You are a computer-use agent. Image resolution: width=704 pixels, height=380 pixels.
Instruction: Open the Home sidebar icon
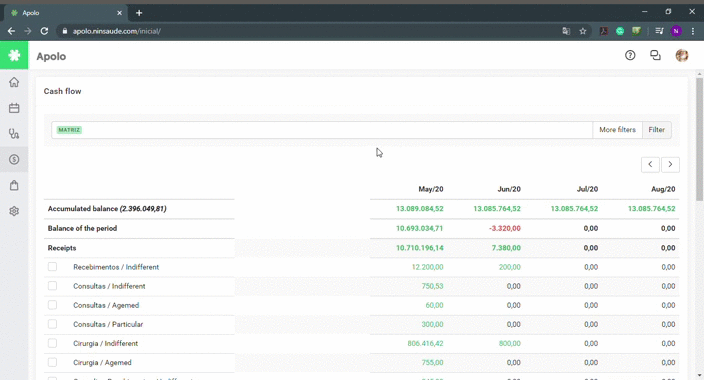[14, 82]
